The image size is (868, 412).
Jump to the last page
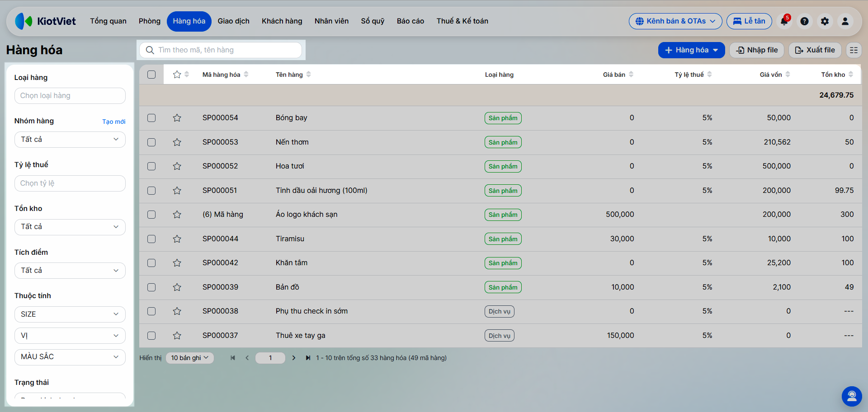(x=308, y=358)
